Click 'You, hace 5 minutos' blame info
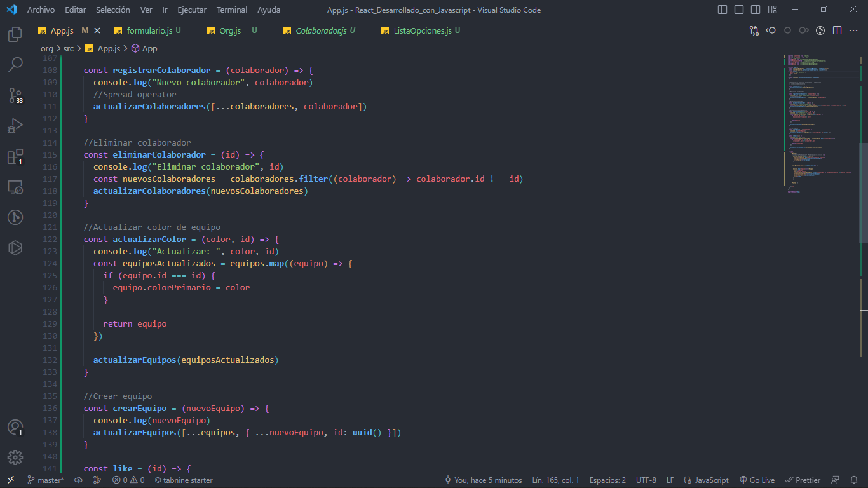Image resolution: width=868 pixels, height=488 pixels. coord(484,480)
